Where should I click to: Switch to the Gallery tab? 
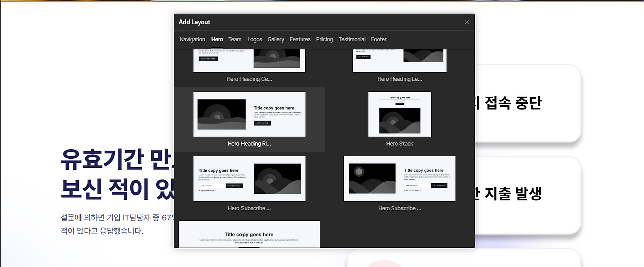(276, 39)
